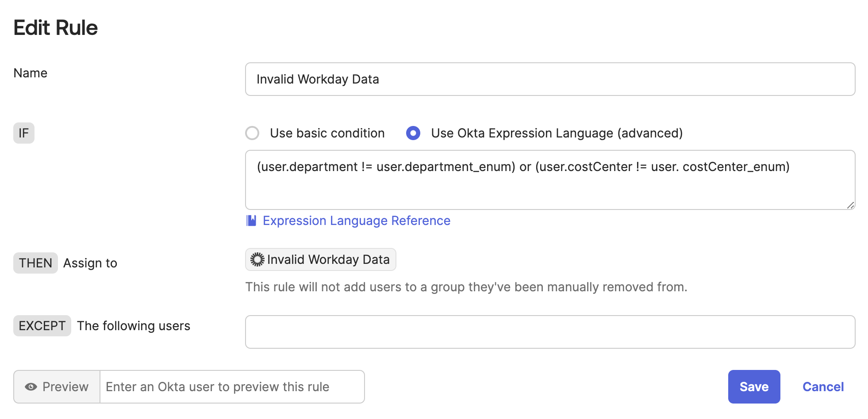The width and height of the screenshot is (868, 419).
Task: Click the eye icon on Preview button
Action: tap(31, 387)
